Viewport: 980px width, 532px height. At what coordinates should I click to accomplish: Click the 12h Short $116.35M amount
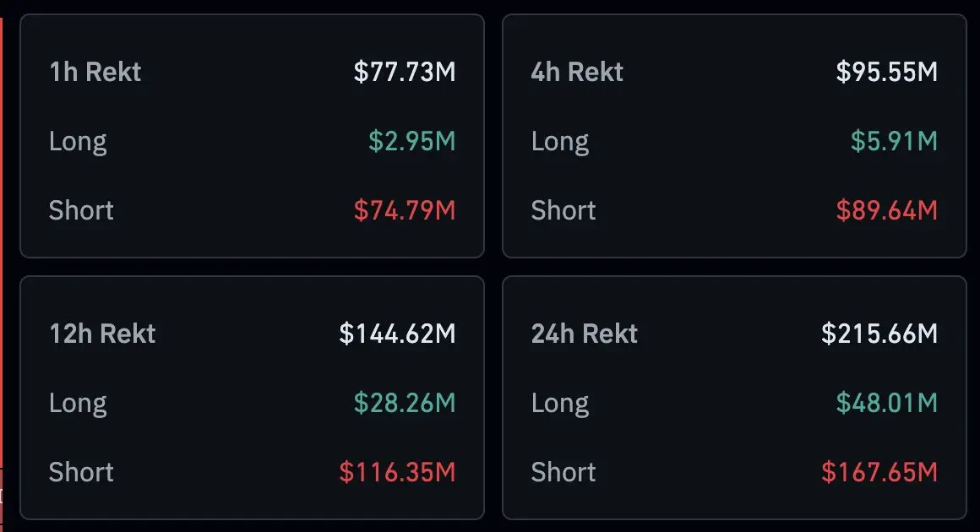point(398,472)
